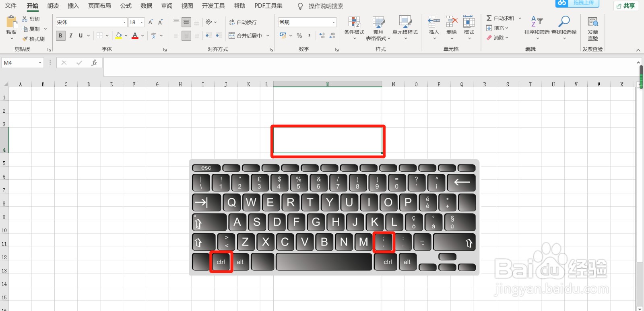This screenshot has height=311, width=644.
Task: Click the Share (共享) button
Action: [x=626, y=6]
